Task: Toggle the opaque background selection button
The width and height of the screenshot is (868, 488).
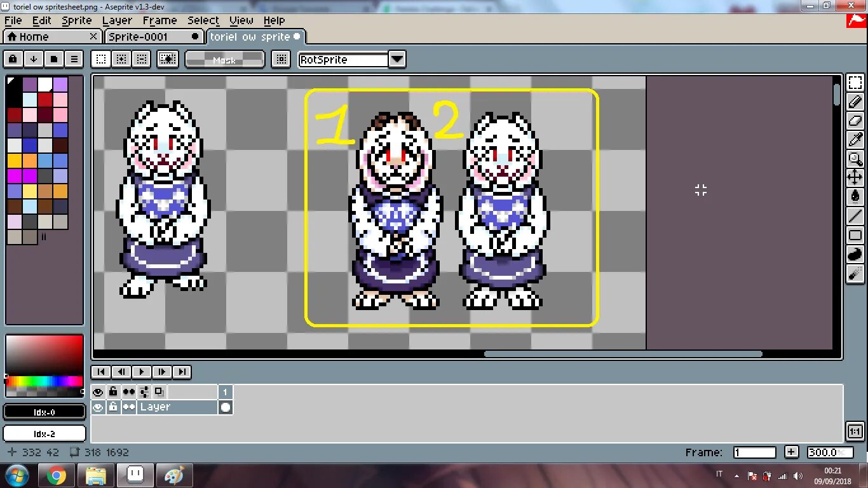Action: coord(168,59)
